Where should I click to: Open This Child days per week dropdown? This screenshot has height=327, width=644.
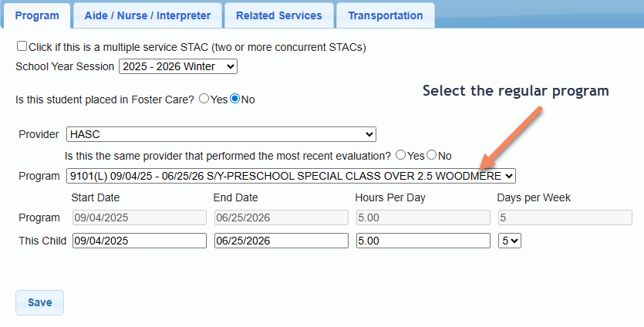[x=510, y=241]
